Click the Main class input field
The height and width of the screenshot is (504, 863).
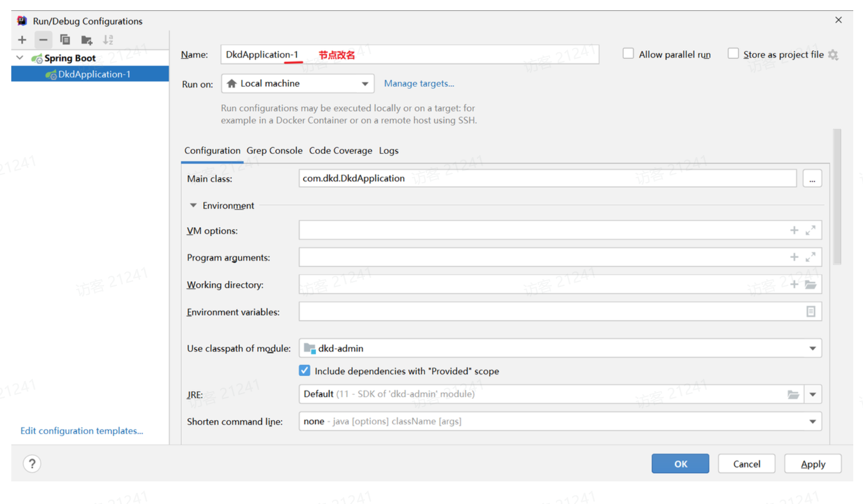click(547, 178)
